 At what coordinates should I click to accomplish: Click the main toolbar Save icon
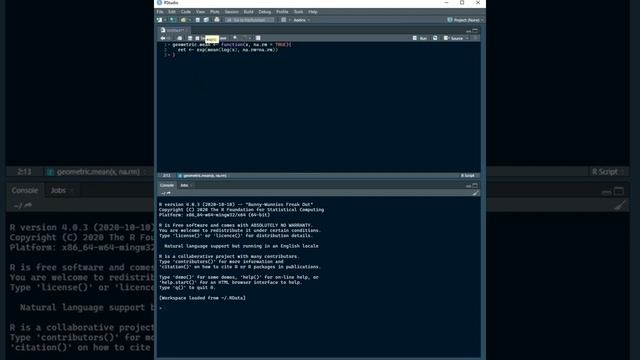198,20
